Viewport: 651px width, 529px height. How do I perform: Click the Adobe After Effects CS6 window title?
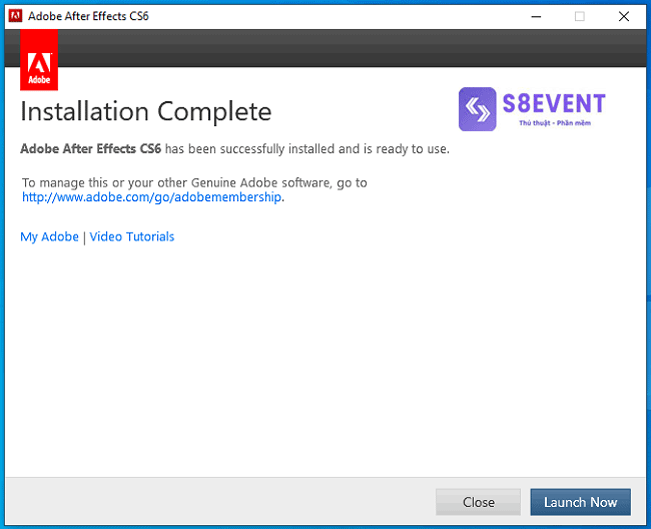[88, 16]
